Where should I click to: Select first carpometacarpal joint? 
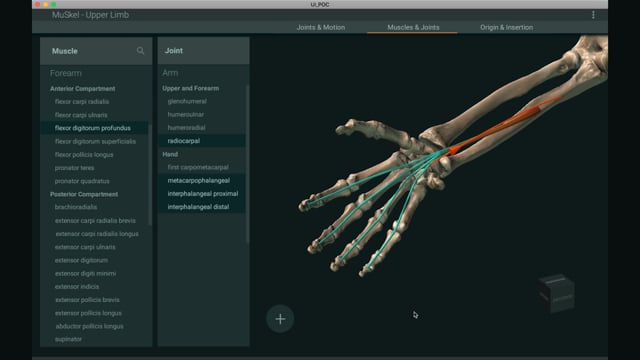198,167
